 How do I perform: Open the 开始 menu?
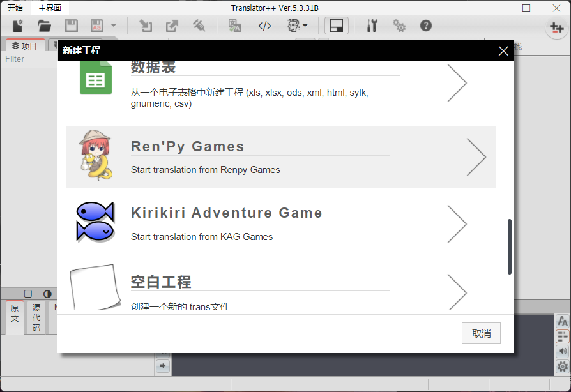pyautogui.click(x=15, y=8)
